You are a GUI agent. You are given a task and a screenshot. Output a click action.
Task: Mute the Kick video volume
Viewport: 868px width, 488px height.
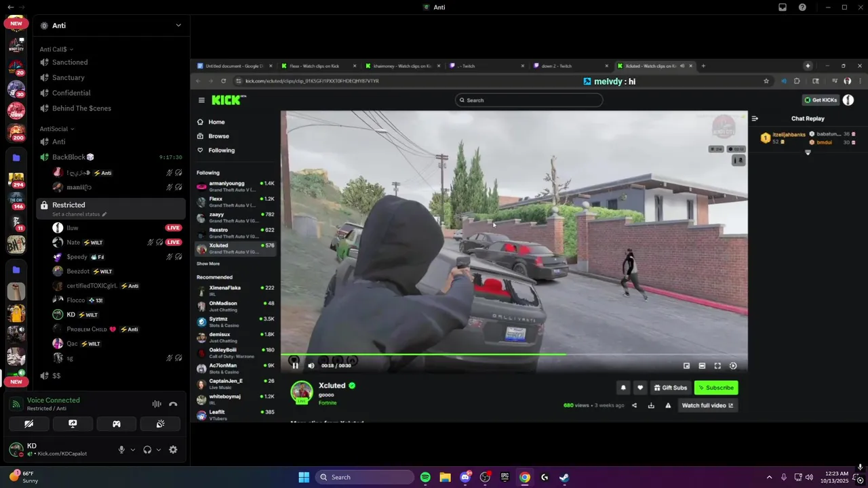coord(311,365)
